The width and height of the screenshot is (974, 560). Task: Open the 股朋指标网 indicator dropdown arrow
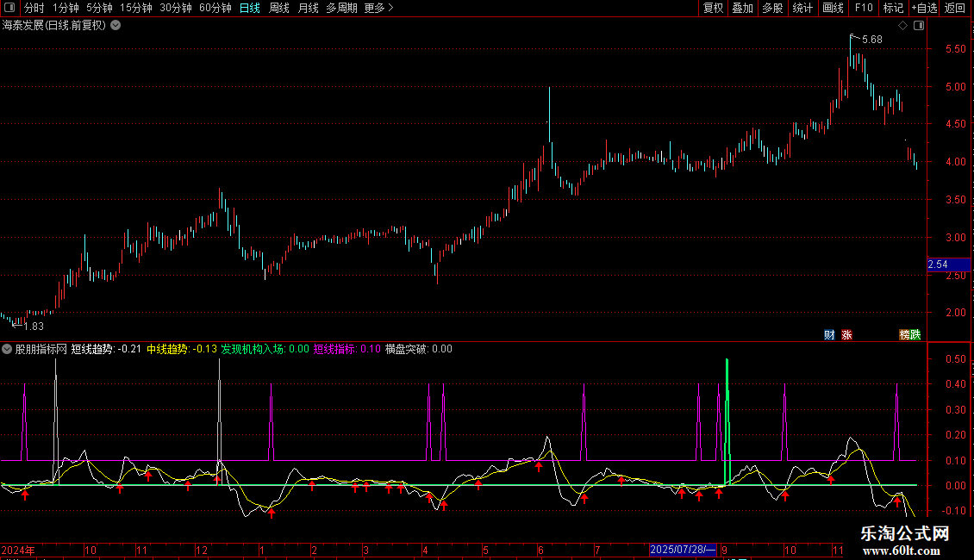point(7,349)
